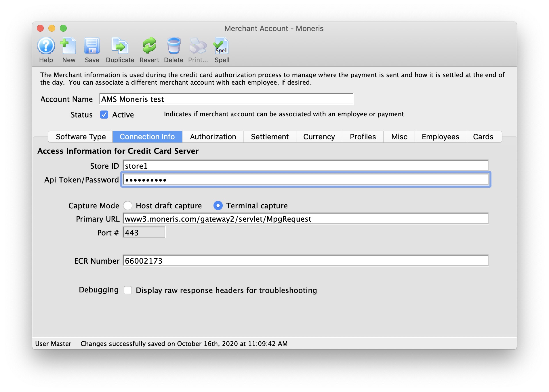Screen dimensions: 549x392
Task: Run the Spell check icon
Action: (222, 46)
